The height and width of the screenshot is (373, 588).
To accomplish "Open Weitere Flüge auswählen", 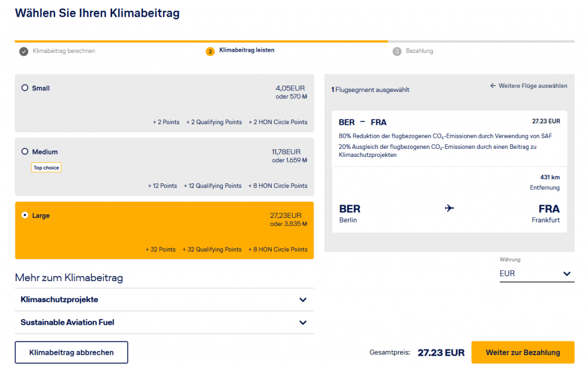I will pyautogui.click(x=533, y=86).
